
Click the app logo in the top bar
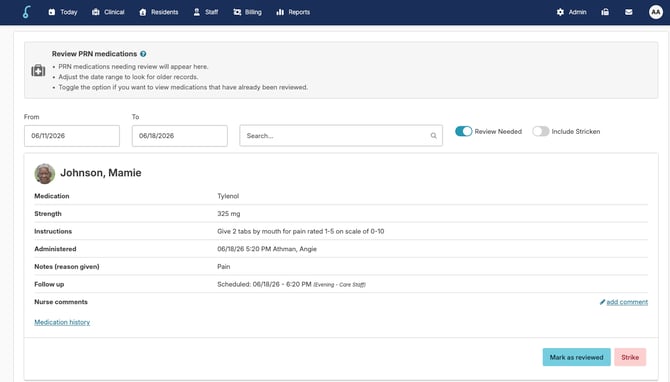[26, 12]
